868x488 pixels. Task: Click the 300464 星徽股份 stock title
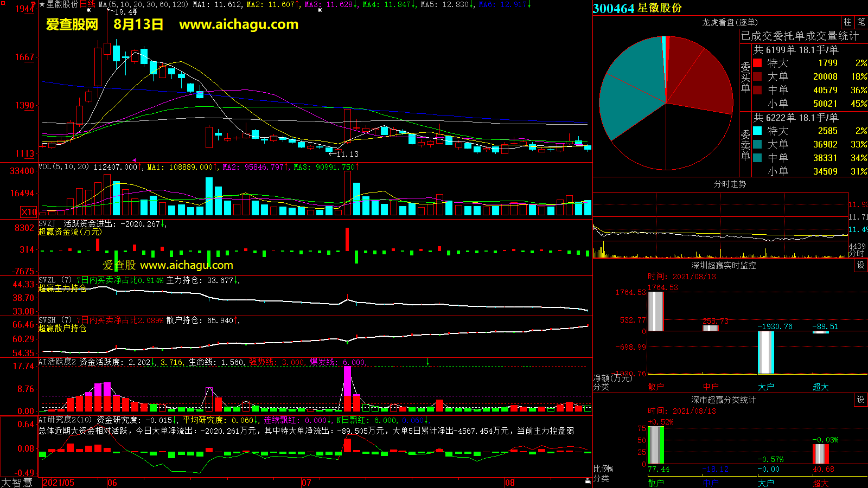637,8
